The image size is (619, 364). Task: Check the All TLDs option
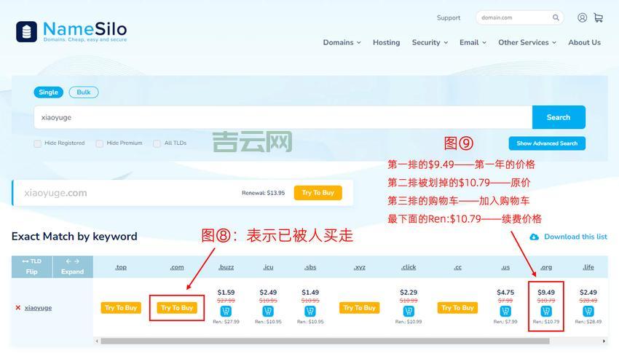(x=157, y=143)
